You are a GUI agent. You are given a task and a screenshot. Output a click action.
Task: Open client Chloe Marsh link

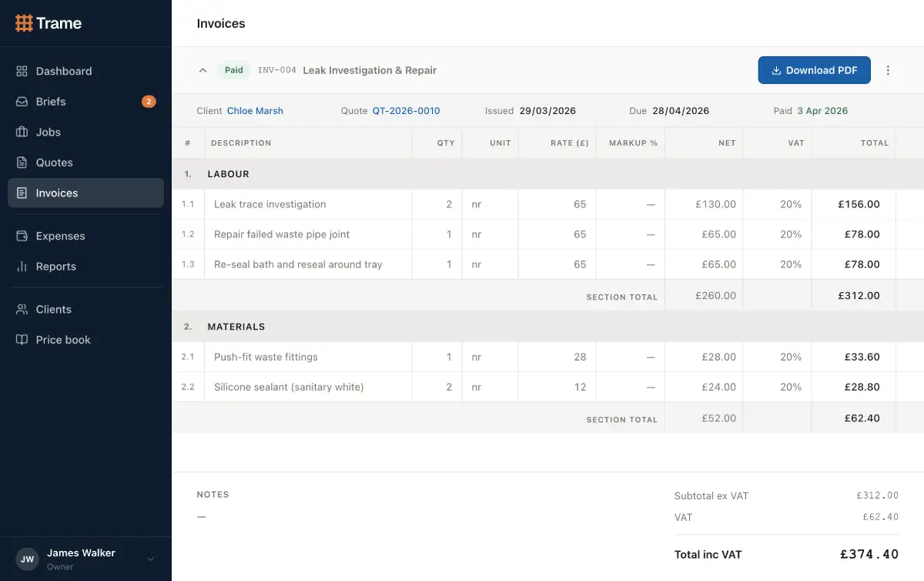point(255,111)
